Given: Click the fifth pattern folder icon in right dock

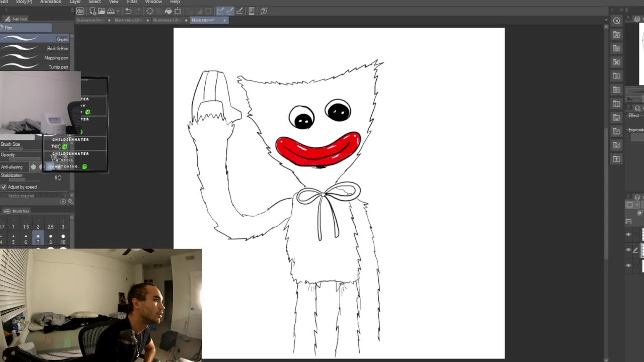Looking at the screenshot, I should (617, 76).
